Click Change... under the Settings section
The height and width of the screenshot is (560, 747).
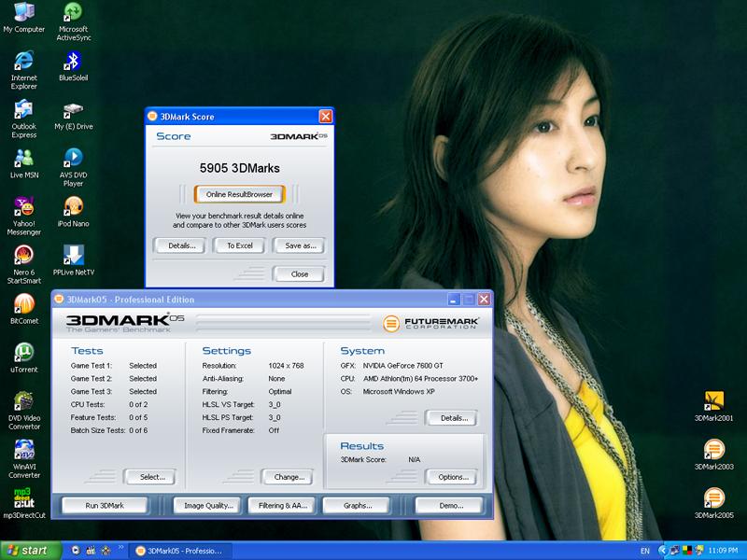point(289,477)
